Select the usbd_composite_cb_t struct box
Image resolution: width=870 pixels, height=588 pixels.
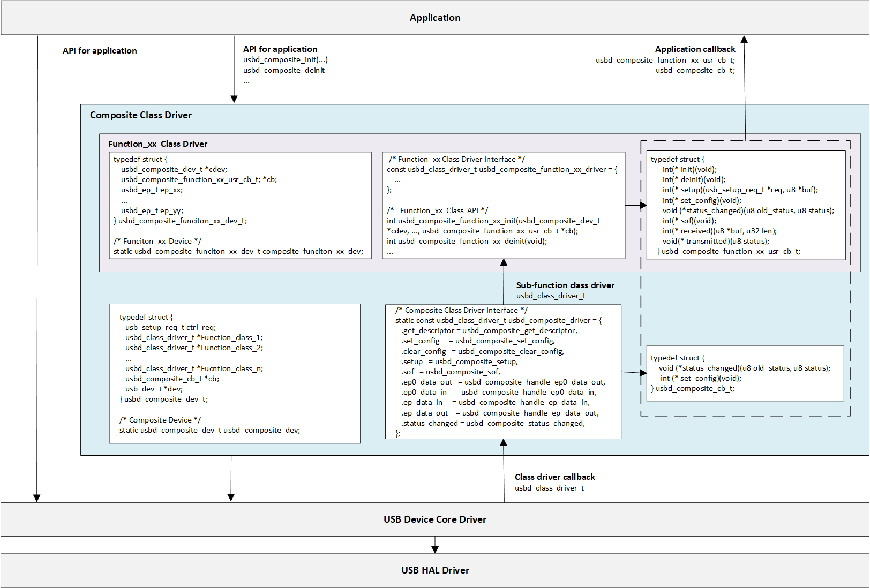745,373
